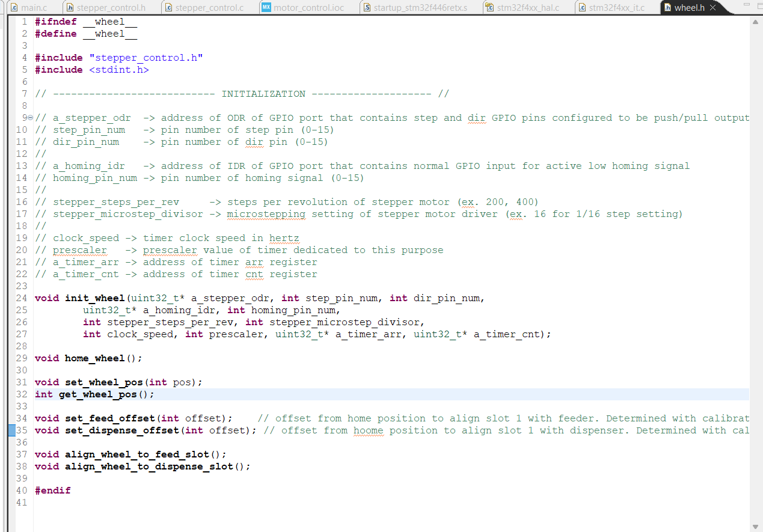Collapse the comment block at line 9
Screen dimensions: 763x532
pyautogui.click(x=30, y=118)
